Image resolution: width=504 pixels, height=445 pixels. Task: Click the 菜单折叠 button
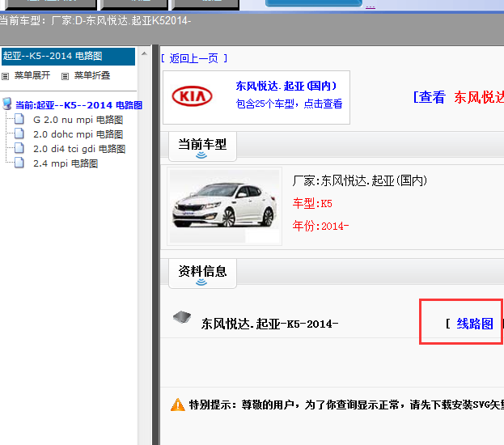point(92,75)
